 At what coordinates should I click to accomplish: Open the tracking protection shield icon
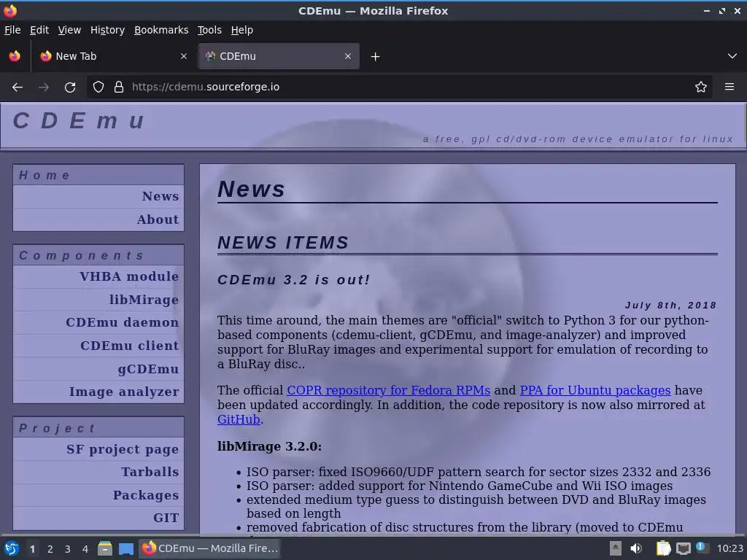click(x=98, y=87)
